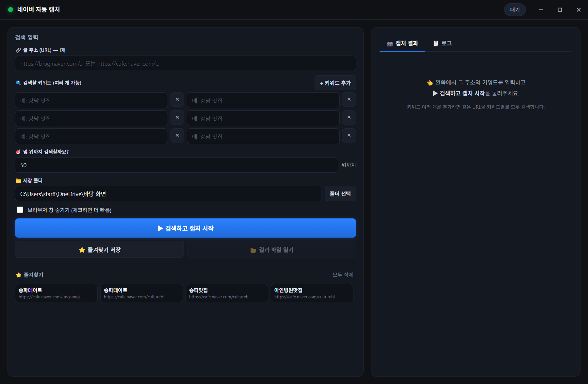Minimize the 네이버 자동 캡처 window

[x=541, y=10]
